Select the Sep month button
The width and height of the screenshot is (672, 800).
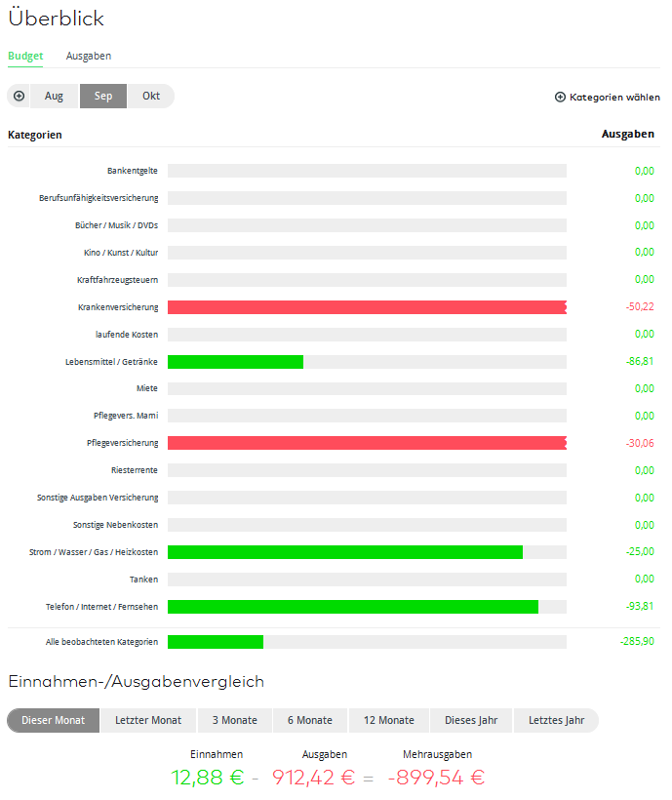pos(103,97)
